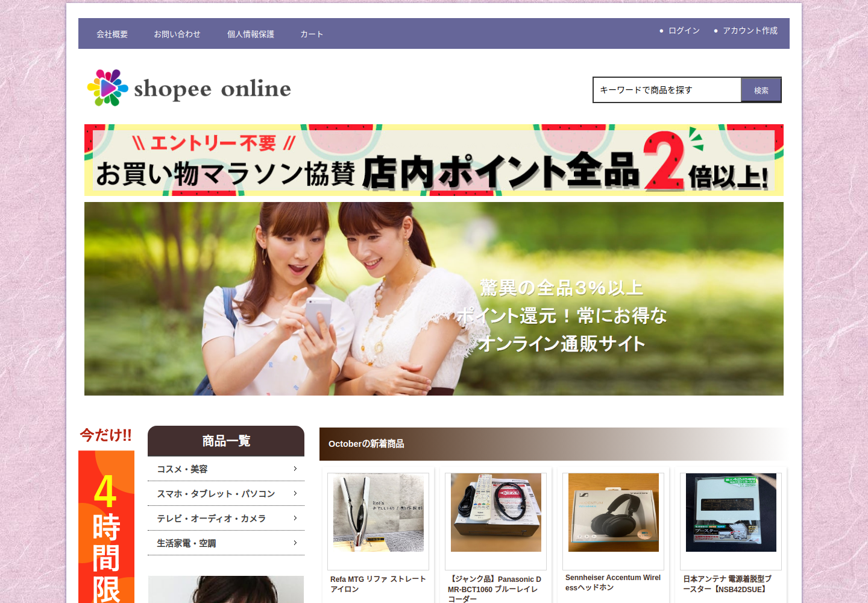Click the hero image with two women
Viewport: 868px width, 603px height.
pos(434,298)
